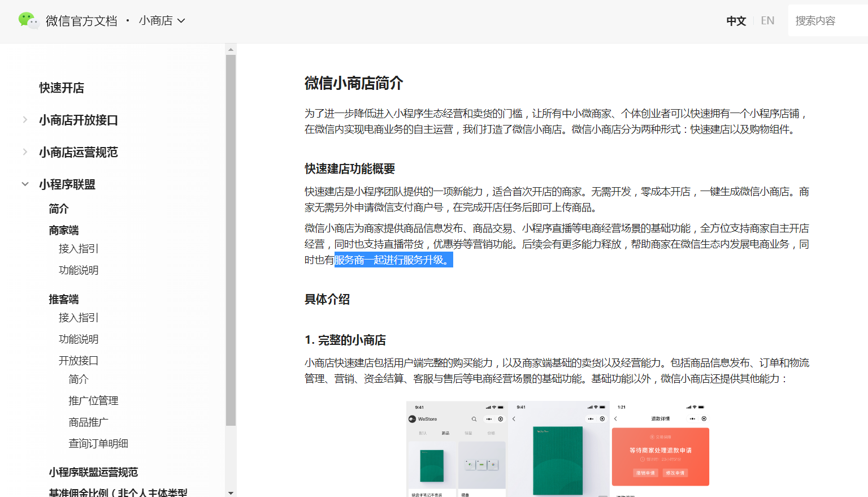Click the 具体介绍 heading
Viewport: 868px width, 497px height.
tap(327, 299)
